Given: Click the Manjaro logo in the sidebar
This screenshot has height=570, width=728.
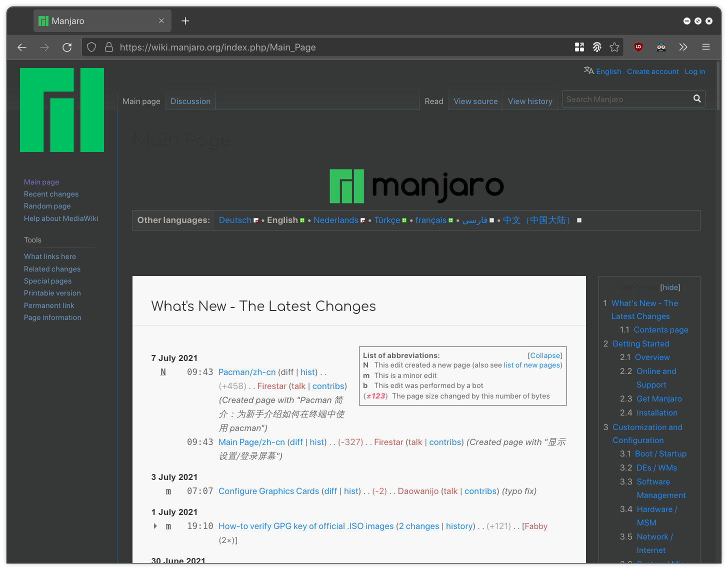Looking at the screenshot, I should 61,110.
